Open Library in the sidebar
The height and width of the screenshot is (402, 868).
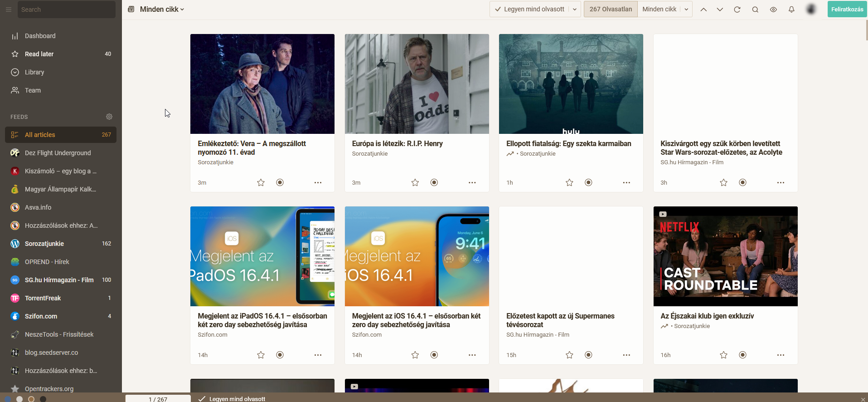(61, 72)
